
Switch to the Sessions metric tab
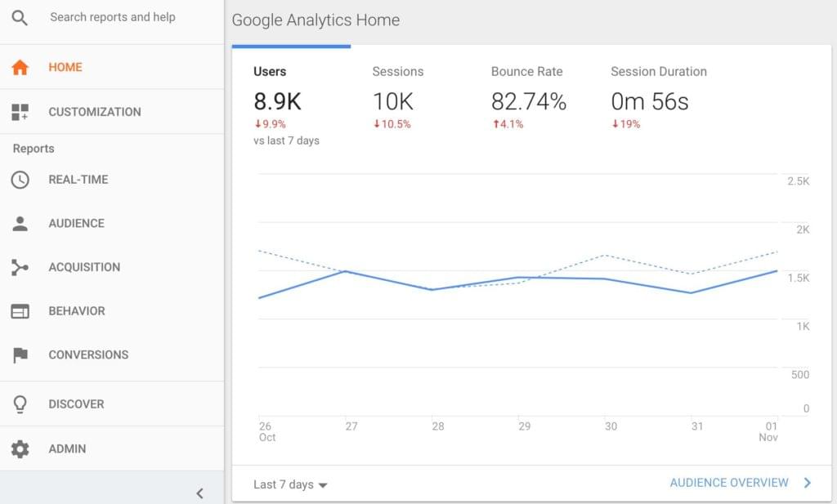pyautogui.click(x=397, y=100)
